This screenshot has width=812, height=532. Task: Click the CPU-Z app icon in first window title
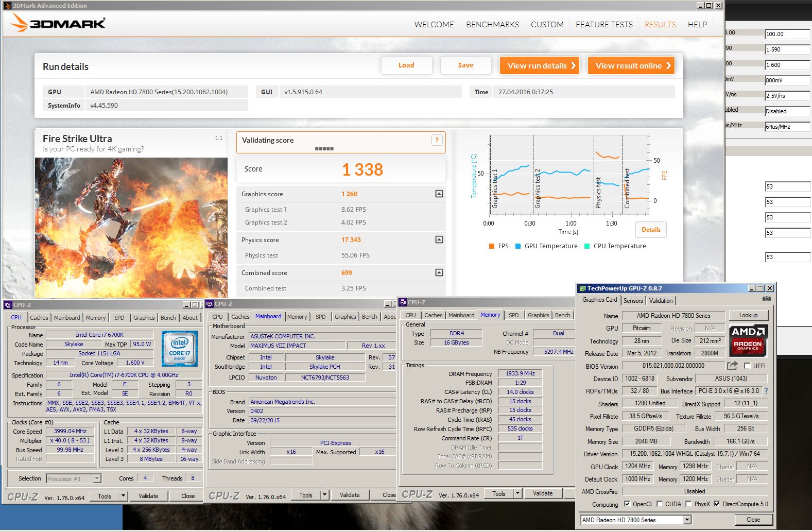[x=8, y=305]
